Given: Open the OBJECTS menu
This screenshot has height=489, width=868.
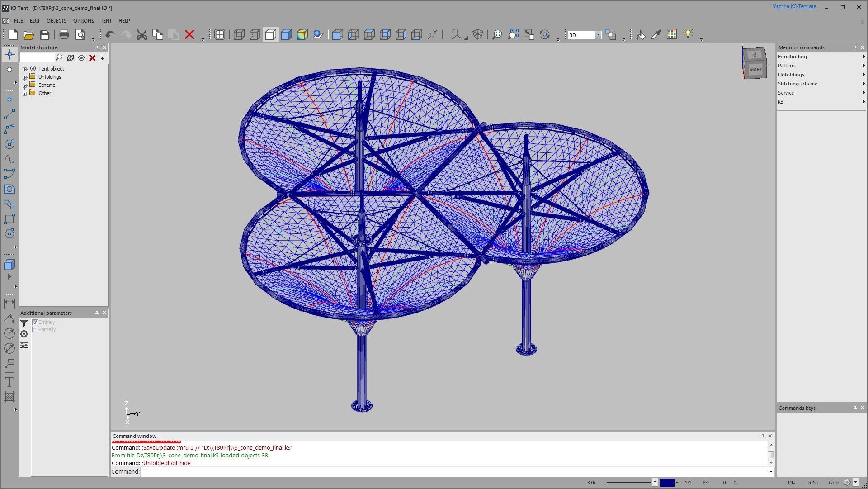Looking at the screenshot, I should (x=57, y=21).
